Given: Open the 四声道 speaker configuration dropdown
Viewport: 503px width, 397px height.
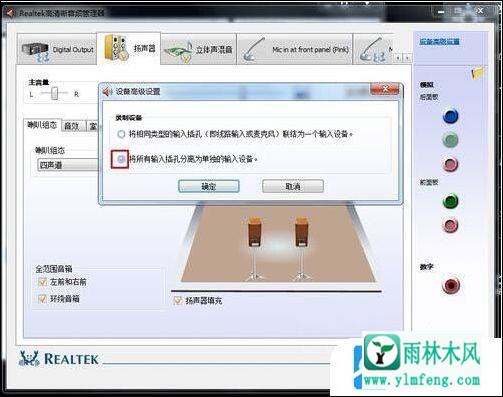Looking at the screenshot, I should click(x=68, y=165).
